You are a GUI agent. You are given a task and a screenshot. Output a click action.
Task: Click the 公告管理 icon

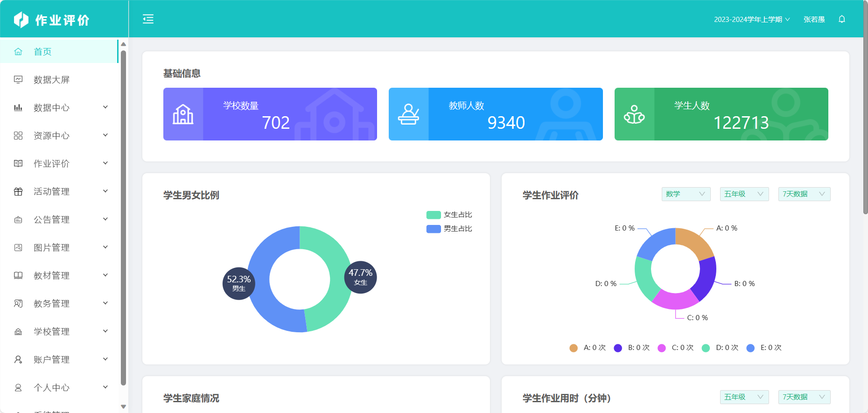(x=18, y=219)
